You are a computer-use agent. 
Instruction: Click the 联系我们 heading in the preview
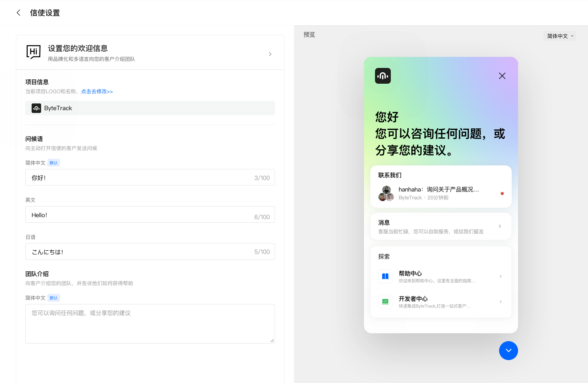[x=390, y=175]
